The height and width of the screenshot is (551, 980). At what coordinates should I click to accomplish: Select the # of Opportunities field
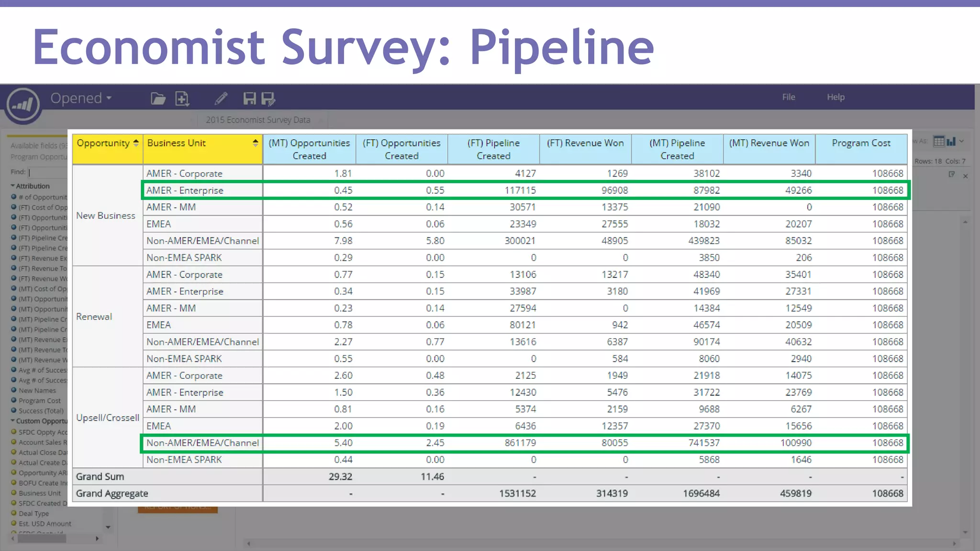point(43,197)
